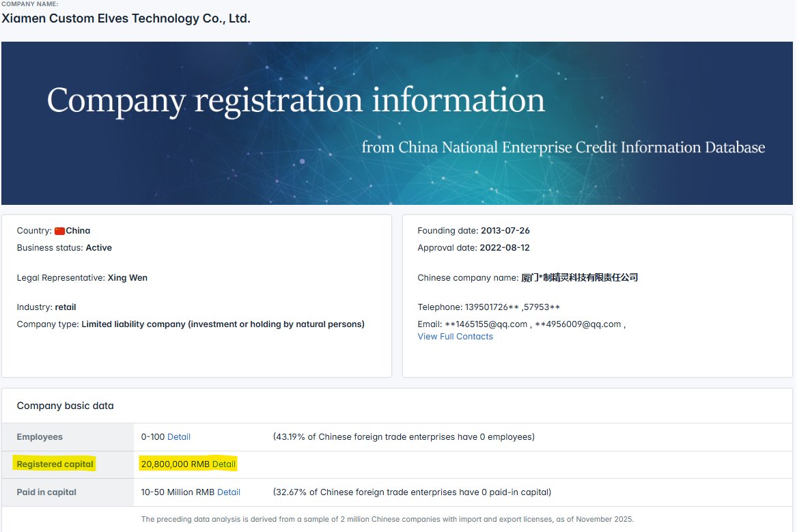Screen dimensions: 797x532
Task: Click the Paid in capital row label
Action: (46, 492)
